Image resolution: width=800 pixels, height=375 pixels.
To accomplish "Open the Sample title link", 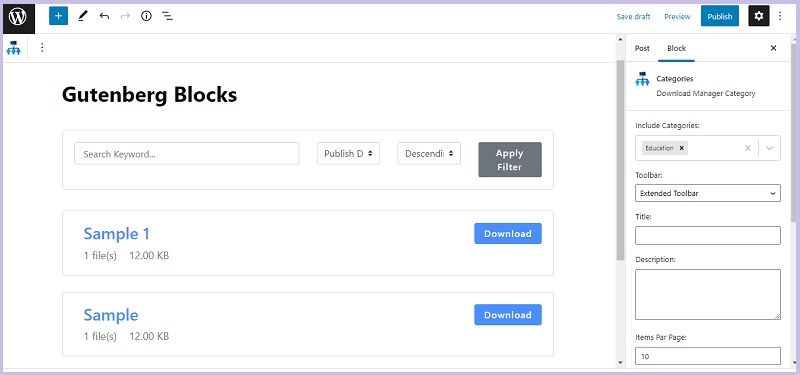I will (x=111, y=315).
